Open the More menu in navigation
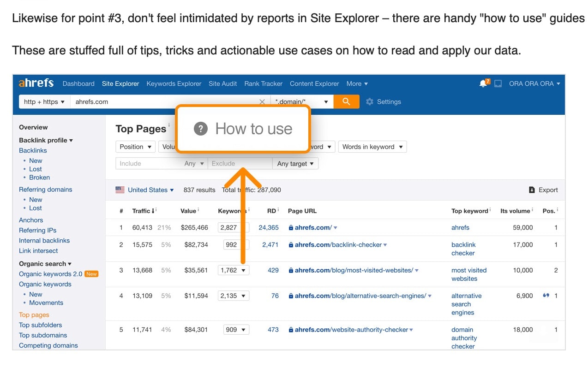Image resolution: width=588 pixels, height=379 pixels. 357,83
